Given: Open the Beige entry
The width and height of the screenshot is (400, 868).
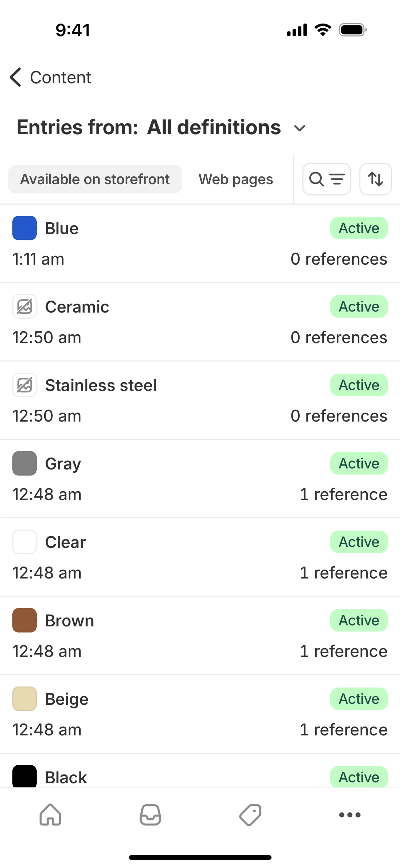Looking at the screenshot, I should click(168, 714).
